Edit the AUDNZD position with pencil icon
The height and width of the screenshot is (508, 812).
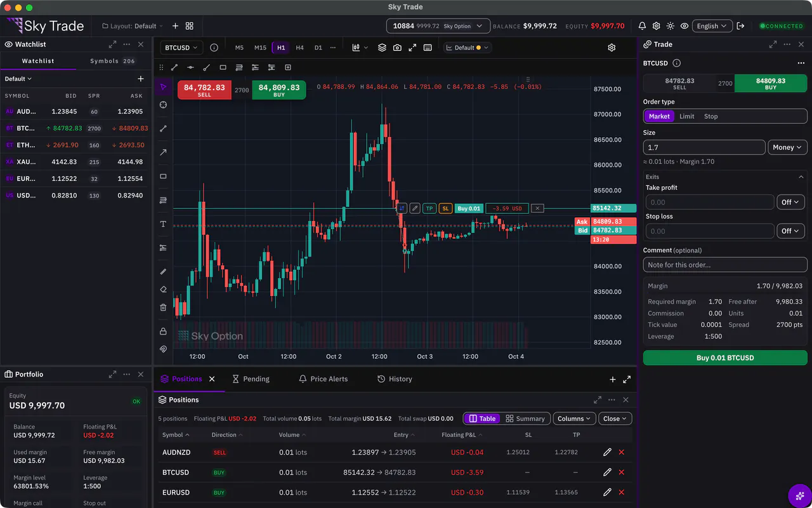pos(607,452)
